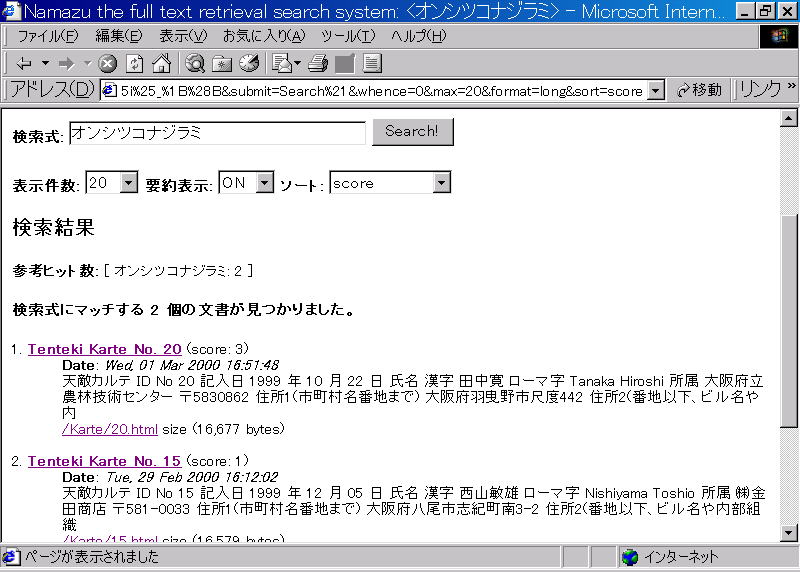Follow the /Karte/20.html link
The width and height of the screenshot is (800, 572).
coord(109,429)
